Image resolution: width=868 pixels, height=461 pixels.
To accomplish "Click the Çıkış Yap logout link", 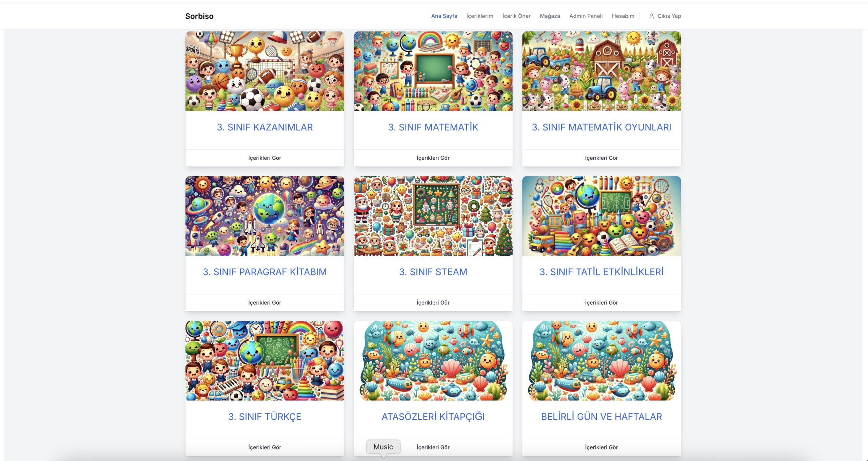I will click(669, 16).
